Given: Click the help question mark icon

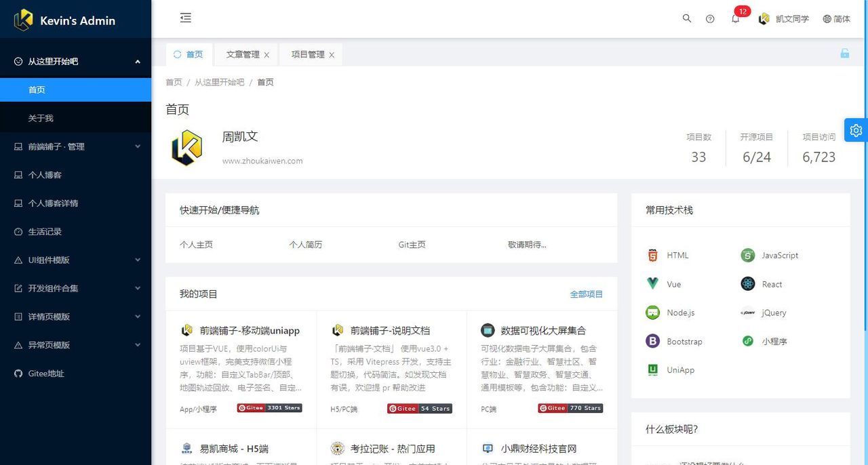Looking at the screenshot, I should tap(710, 18).
